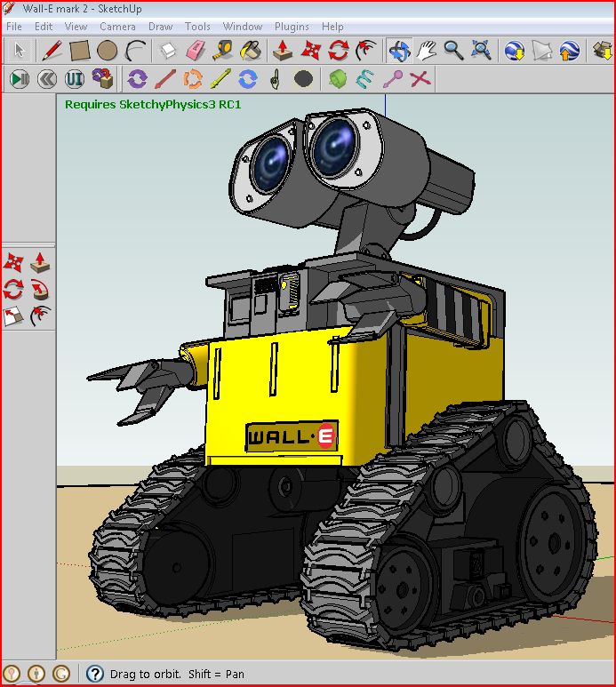The height and width of the screenshot is (687, 616).
Task: Click the grayed-out Toggle Terrain icon
Action: pos(542,50)
